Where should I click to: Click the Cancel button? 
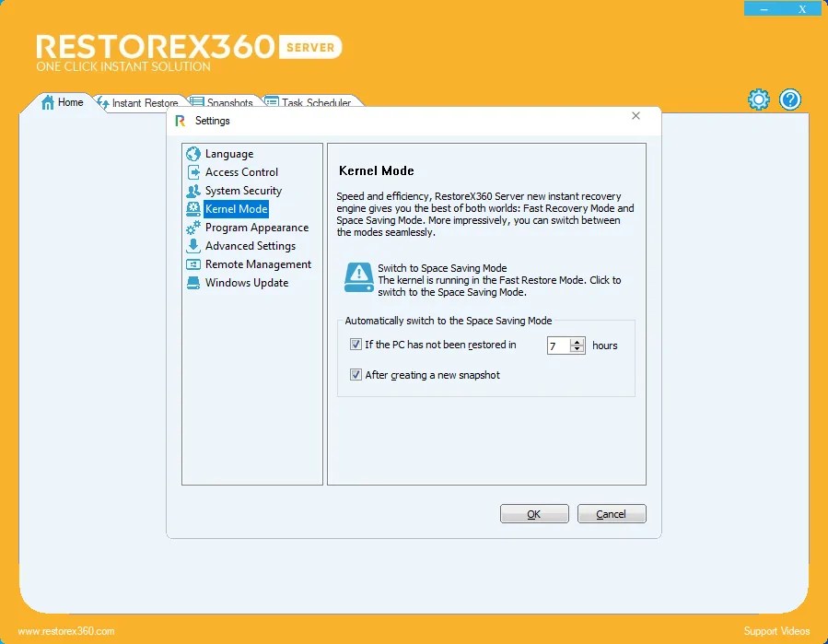point(611,514)
